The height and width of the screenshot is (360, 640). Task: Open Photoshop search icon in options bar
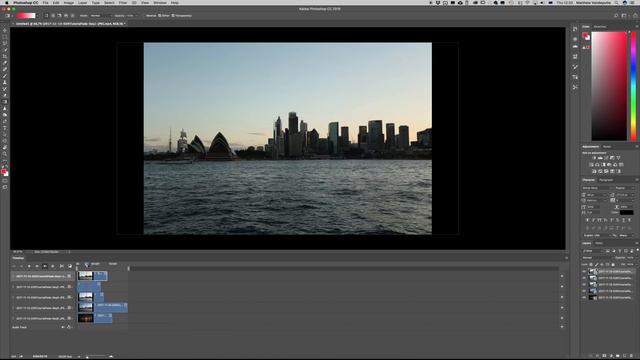pos(616,16)
